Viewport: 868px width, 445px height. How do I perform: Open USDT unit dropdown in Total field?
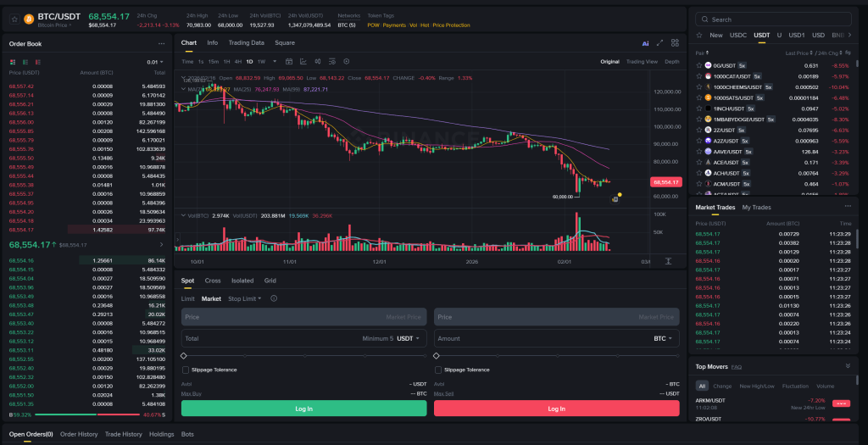[x=408, y=338]
